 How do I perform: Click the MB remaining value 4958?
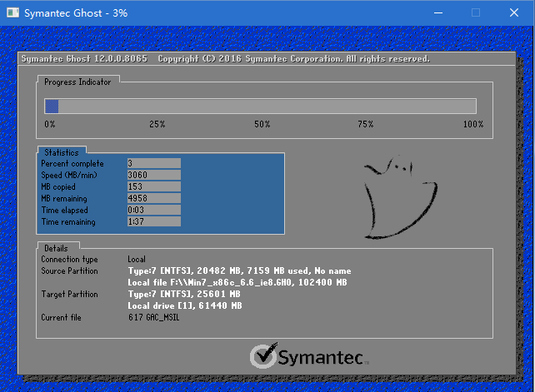[154, 198]
